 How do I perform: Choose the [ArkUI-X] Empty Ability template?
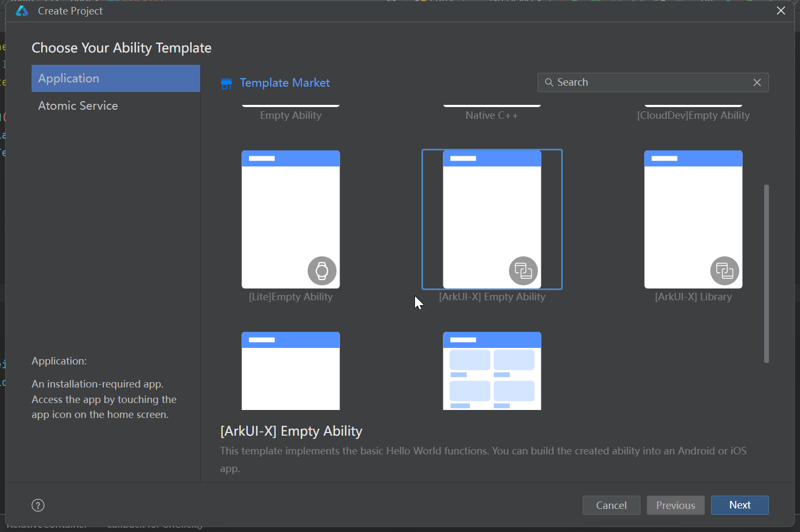[x=492, y=219]
